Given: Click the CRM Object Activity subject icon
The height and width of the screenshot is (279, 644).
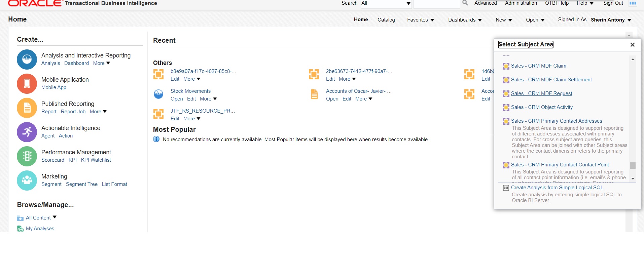Looking at the screenshot, I should (506, 108).
